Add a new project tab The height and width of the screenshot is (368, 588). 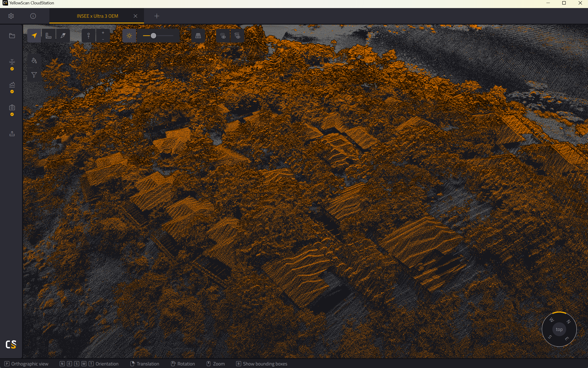click(x=157, y=16)
